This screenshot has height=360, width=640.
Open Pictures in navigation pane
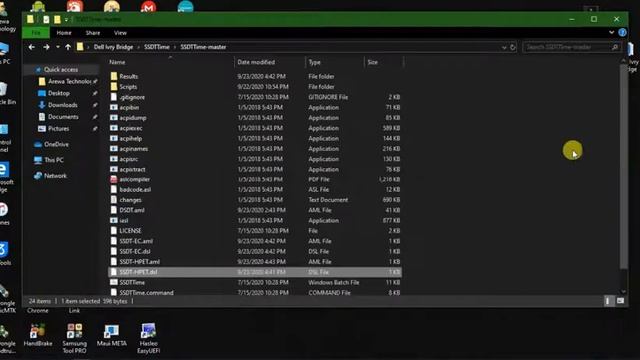coord(58,129)
